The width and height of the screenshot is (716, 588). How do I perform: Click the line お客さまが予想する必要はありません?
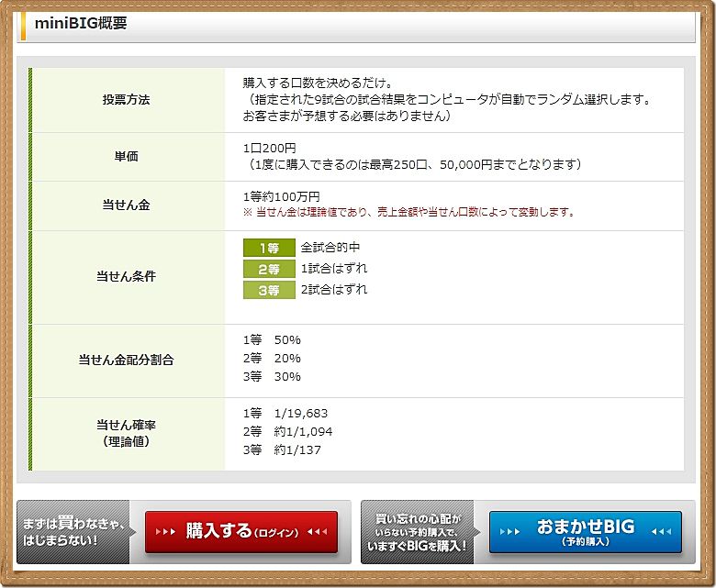point(347,116)
